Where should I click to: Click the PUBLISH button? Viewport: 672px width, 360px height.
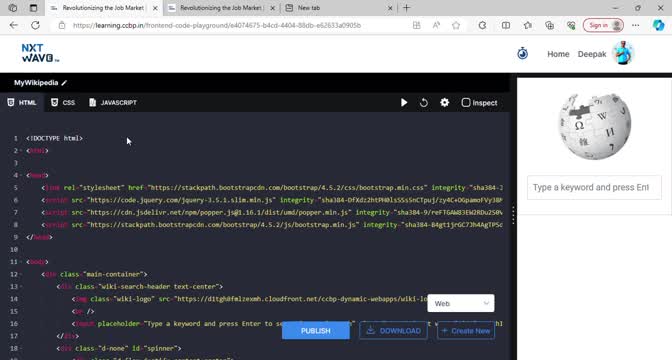316,331
